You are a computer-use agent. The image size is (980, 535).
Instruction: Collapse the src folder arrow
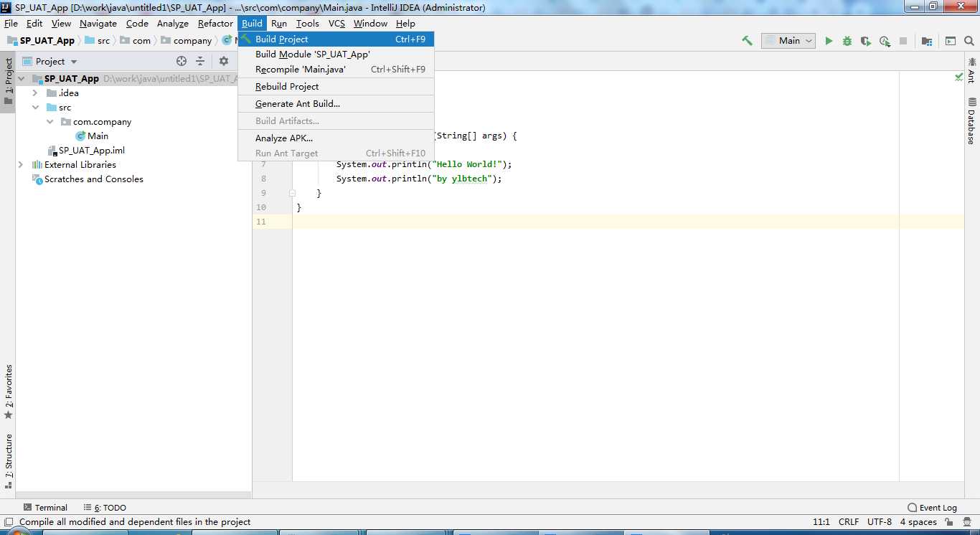[x=34, y=108]
